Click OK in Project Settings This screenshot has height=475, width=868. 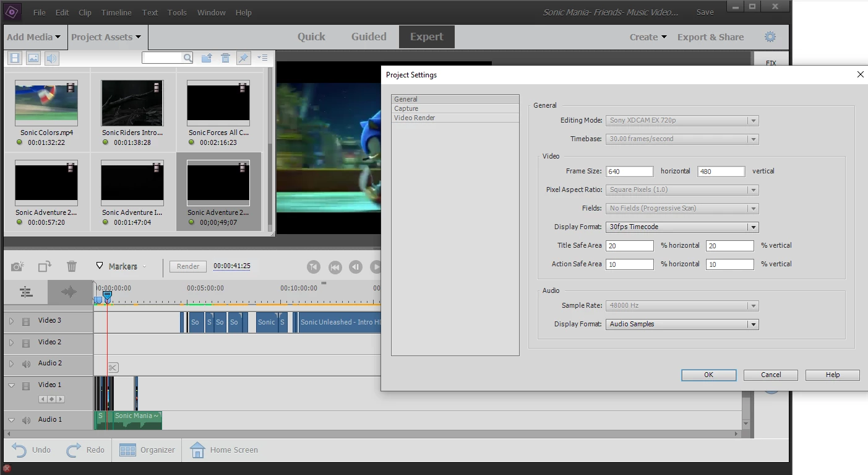[708, 375]
